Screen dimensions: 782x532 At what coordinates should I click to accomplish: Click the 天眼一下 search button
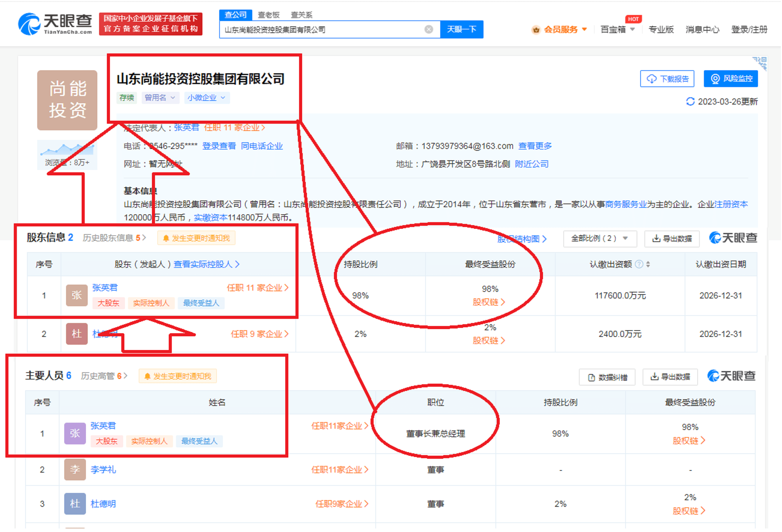pyautogui.click(x=462, y=30)
